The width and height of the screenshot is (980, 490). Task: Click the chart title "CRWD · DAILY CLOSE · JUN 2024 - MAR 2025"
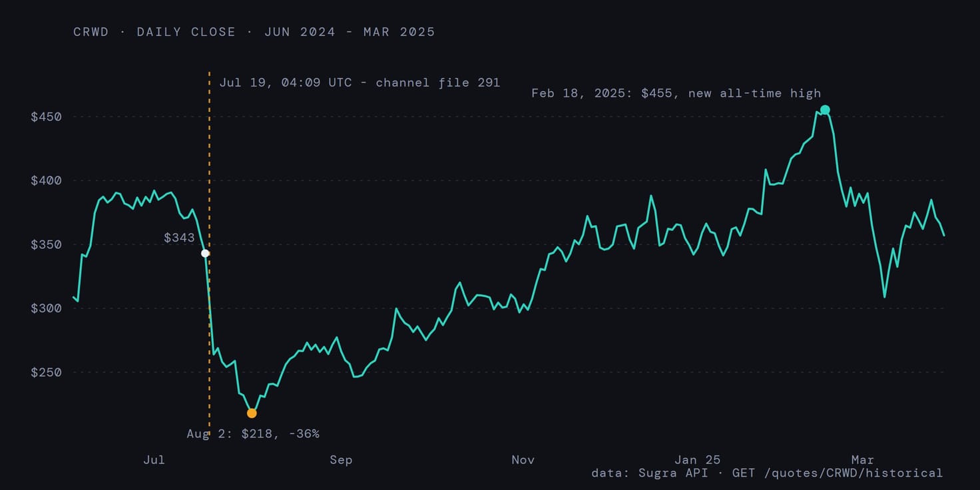click(x=254, y=32)
